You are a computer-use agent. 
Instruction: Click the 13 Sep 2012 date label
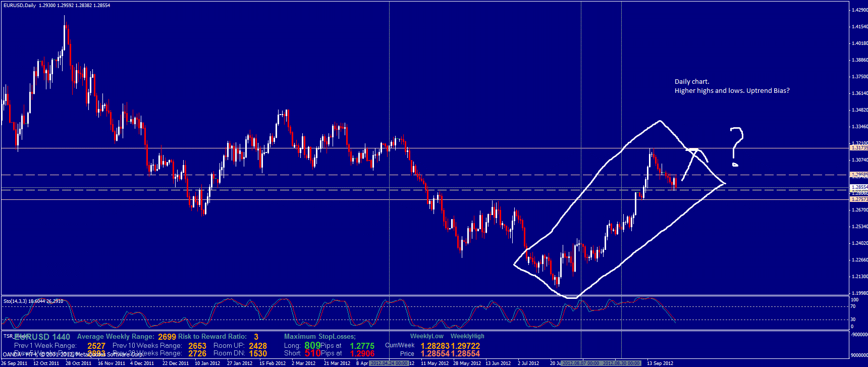660,363
